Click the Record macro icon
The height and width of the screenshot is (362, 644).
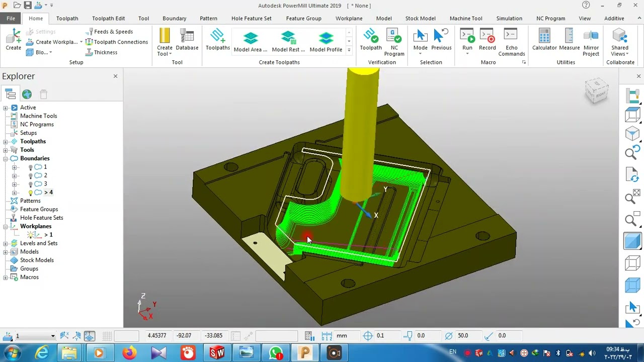click(x=487, y=40)
